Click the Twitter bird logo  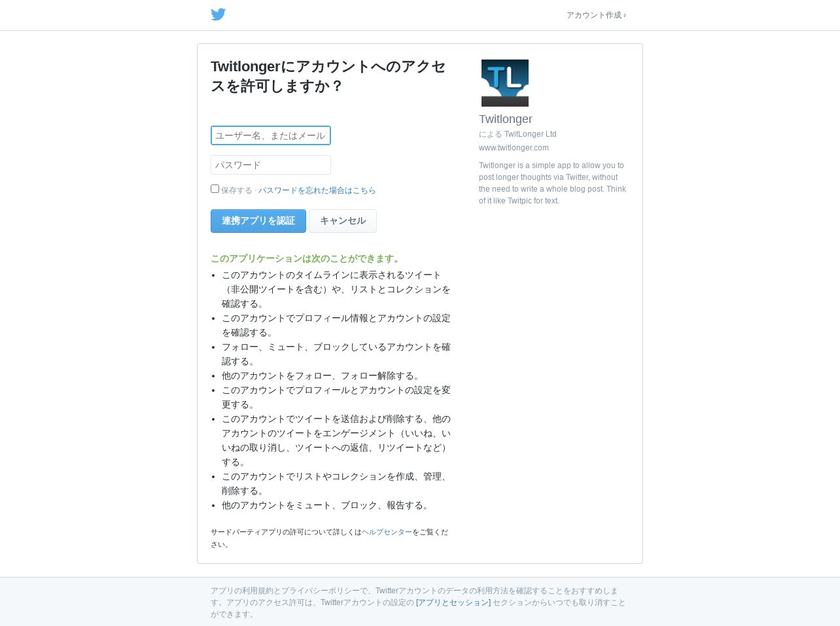(x=219, y=14)
